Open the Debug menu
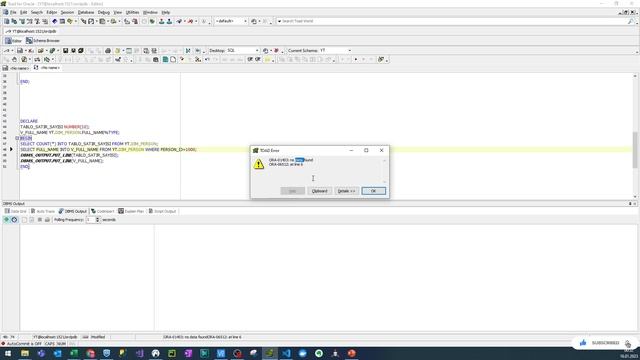The height and width of the screenshot is (360, 640). [x=104, y=13]
